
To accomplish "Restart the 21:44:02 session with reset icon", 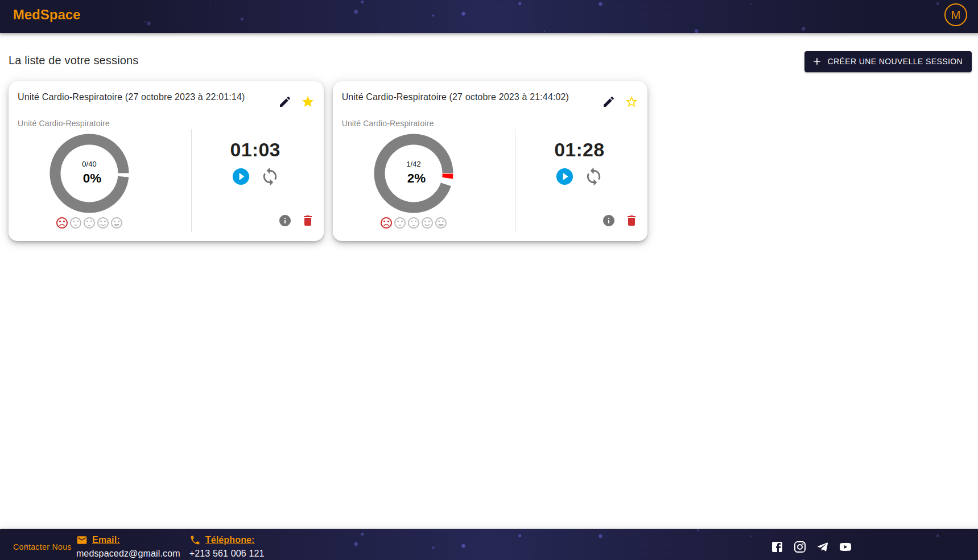I will tap(593, 177).
